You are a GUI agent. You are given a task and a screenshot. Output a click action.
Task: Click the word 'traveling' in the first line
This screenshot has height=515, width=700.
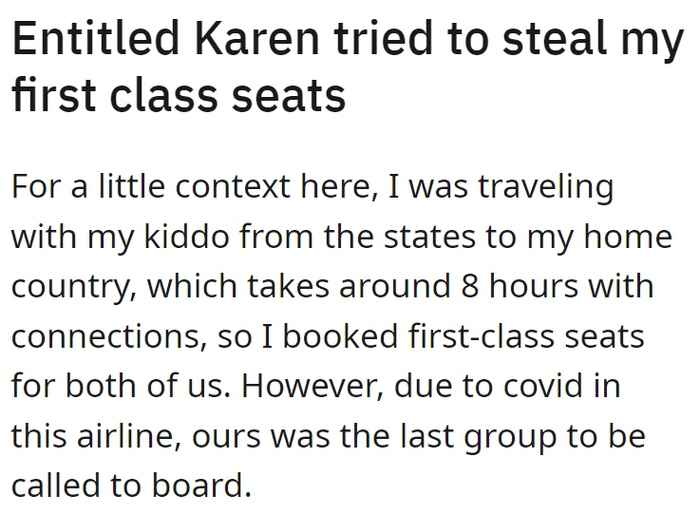tap(546, 187)
